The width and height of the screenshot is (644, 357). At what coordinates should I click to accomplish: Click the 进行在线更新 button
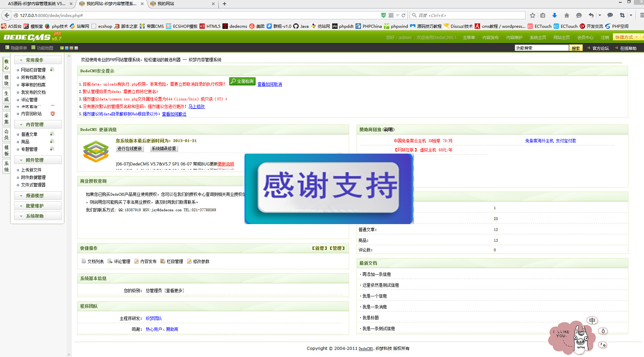[130, 148]
